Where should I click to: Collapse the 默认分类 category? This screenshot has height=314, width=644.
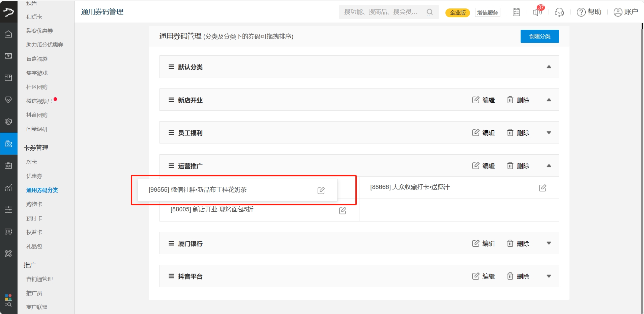point(549,67)
